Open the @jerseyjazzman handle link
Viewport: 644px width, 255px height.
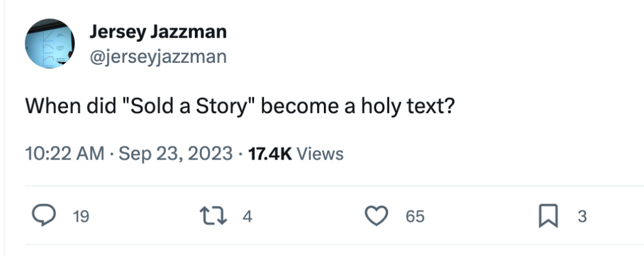pyautogui.click(x=158, y=57)
